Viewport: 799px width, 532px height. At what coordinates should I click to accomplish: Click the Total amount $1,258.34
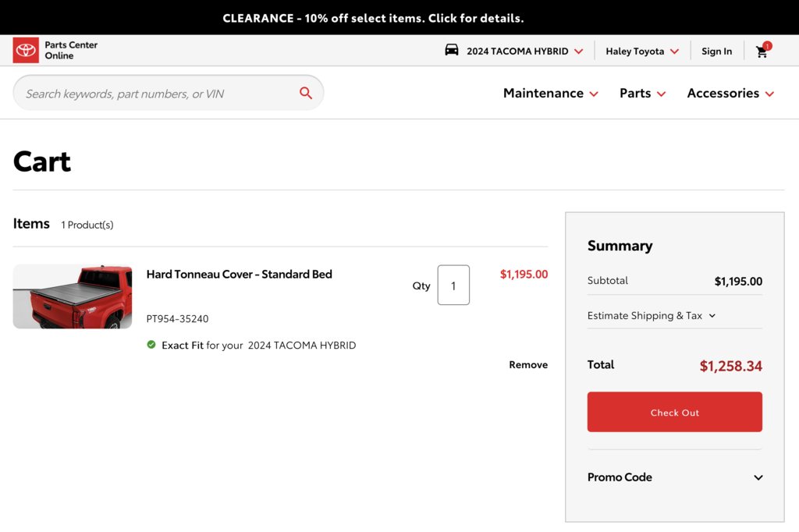click(x=730, y=366)
